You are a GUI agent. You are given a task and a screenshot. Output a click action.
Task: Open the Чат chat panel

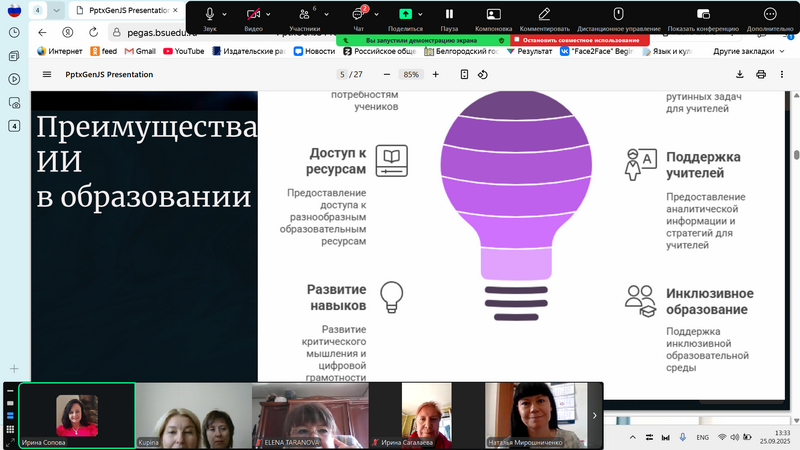click(x=358, y=15)
